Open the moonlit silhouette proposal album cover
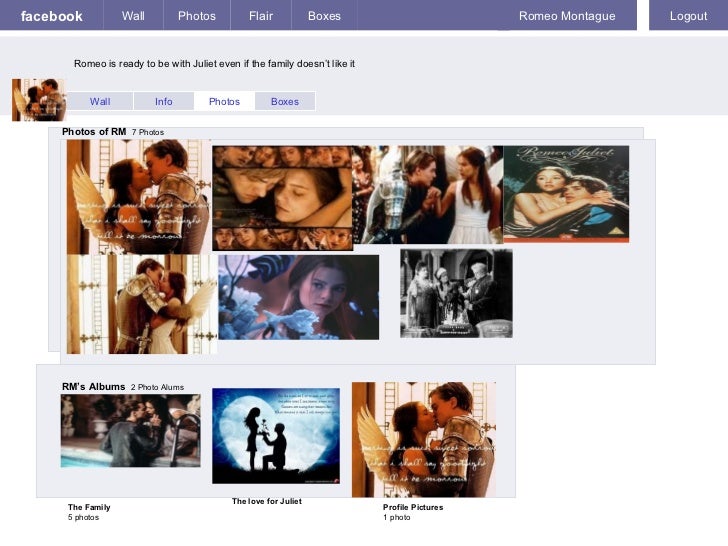Viewport: 728px width, 546px height. pos(276,436)
